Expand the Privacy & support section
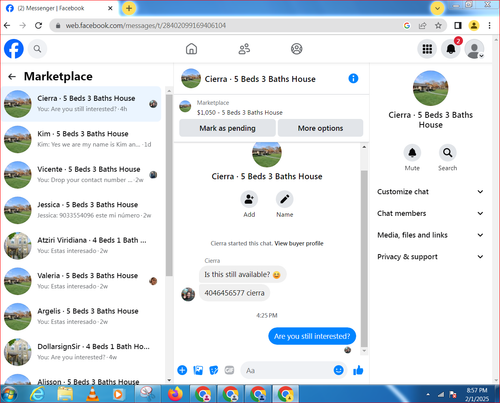500x403 pixels. (x=430, y=257)
